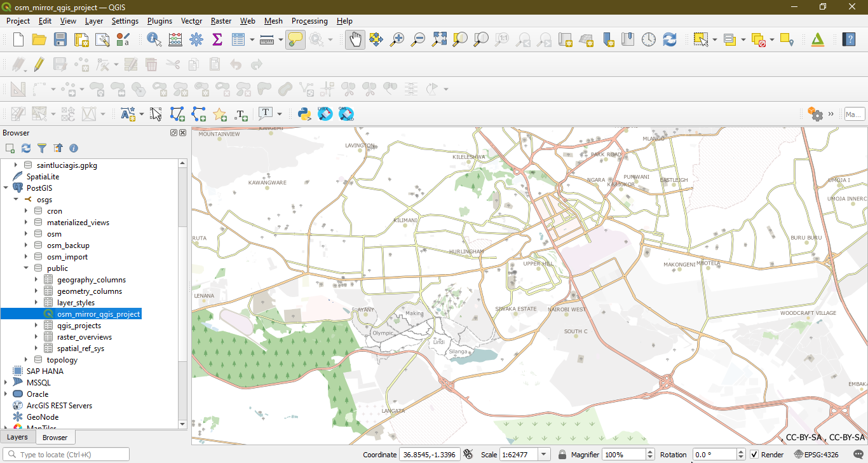Open the Processing menu
The height and width of the screenshot is (463, 868).
309,21
